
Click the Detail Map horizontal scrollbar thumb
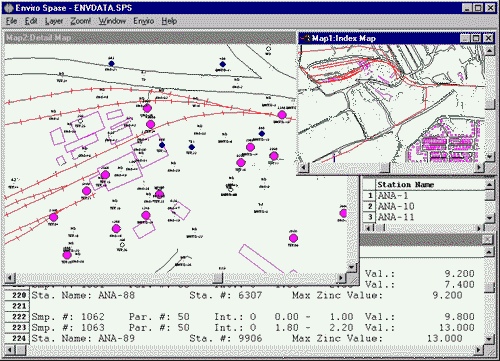click(x=218, y=277)
